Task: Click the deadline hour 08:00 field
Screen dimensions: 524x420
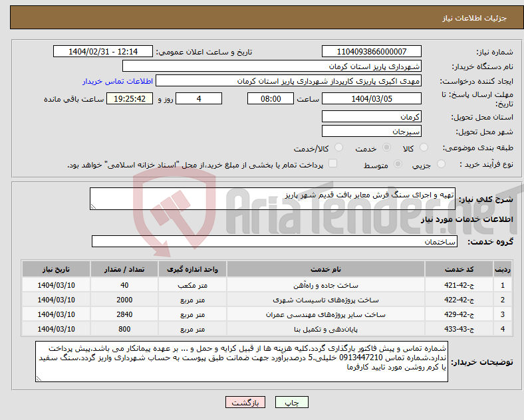Action: click(x=271, y=98)
